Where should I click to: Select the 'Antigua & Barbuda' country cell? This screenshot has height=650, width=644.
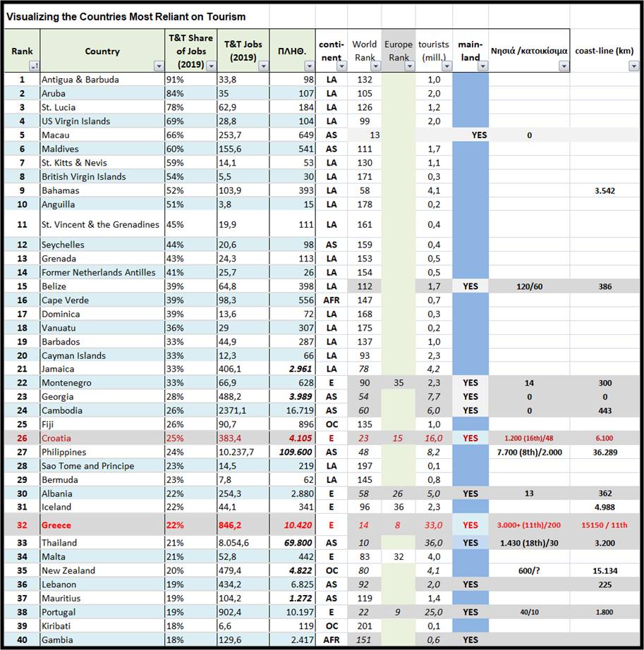102,80
